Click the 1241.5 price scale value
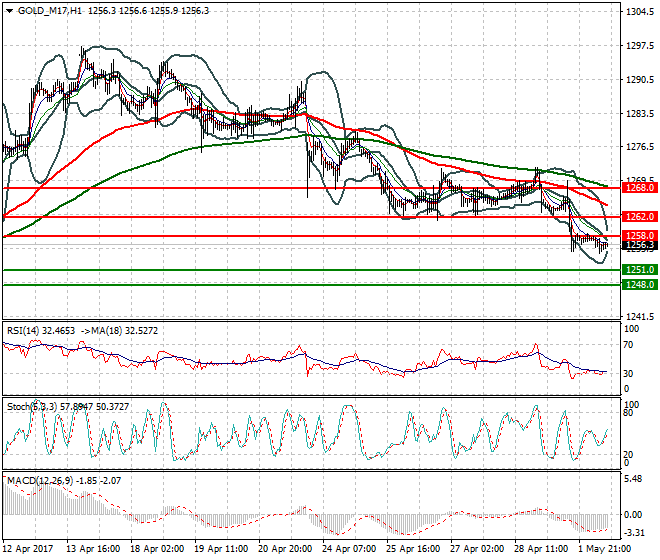Viewport: 660px width, 560px height. point(640,317)
